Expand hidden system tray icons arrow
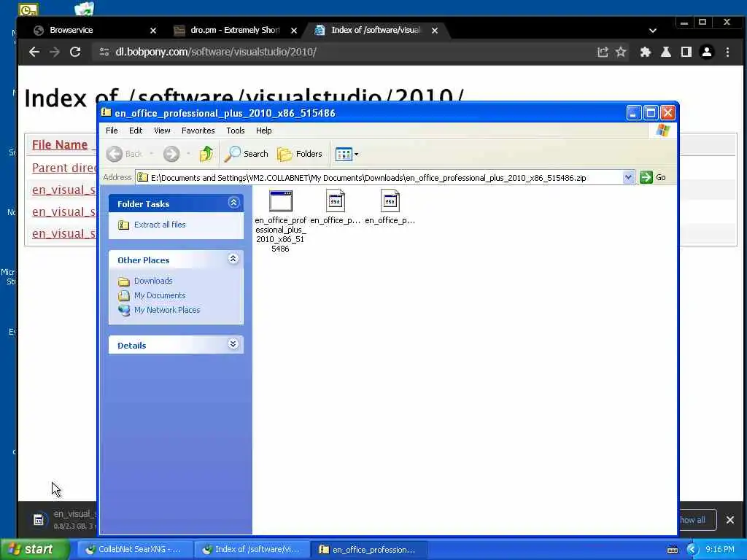The height and width of the screenshot is (560, 747). point(692,550)
